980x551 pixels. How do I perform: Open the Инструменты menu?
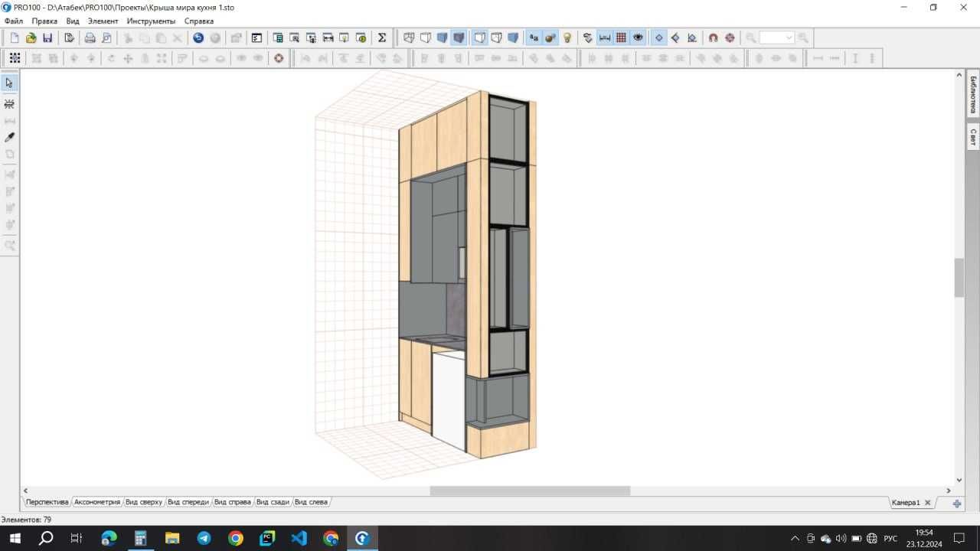(x=151, y=21)
